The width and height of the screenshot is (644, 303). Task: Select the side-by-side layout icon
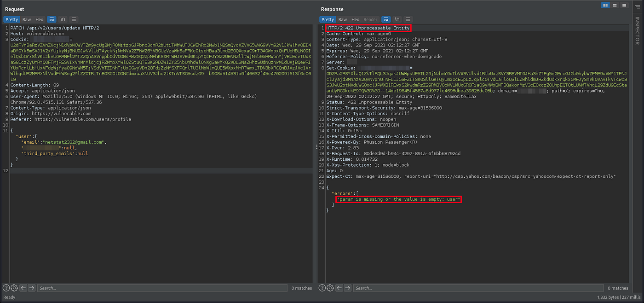click(605, 6)
